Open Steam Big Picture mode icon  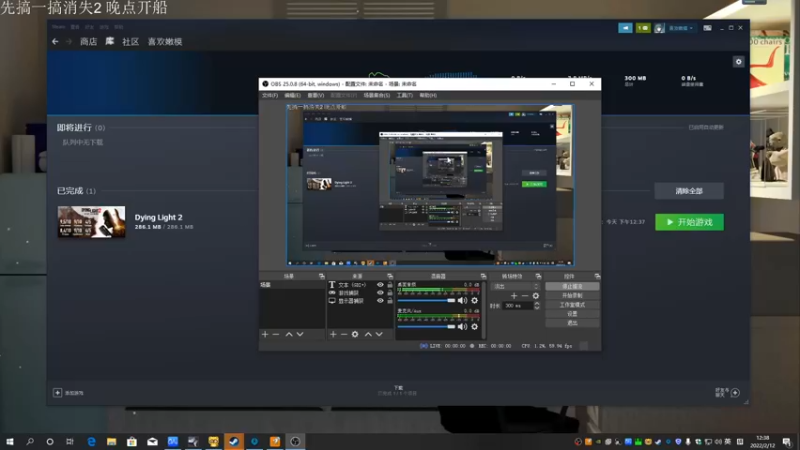click(707, 28)
